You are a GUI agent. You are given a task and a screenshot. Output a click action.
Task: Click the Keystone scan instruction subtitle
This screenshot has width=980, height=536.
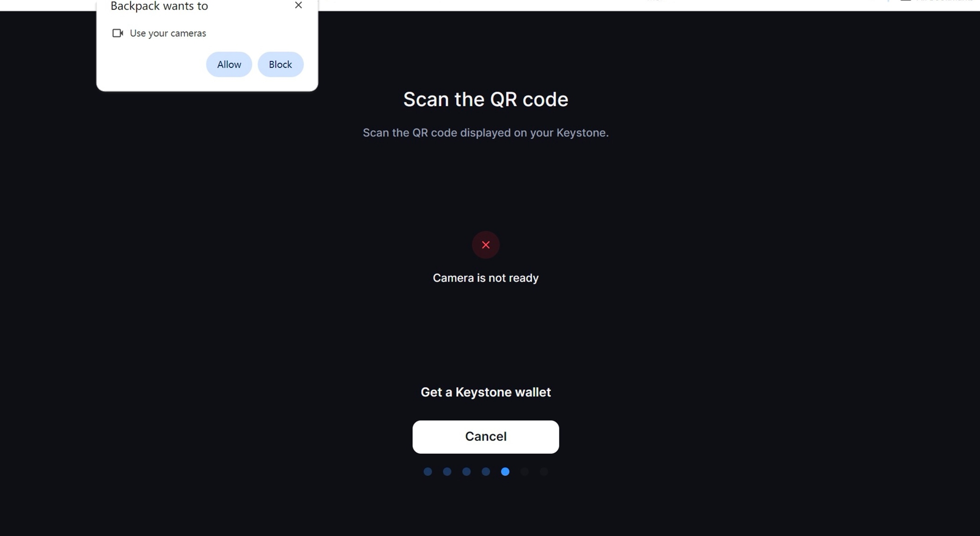coord(485,133)
